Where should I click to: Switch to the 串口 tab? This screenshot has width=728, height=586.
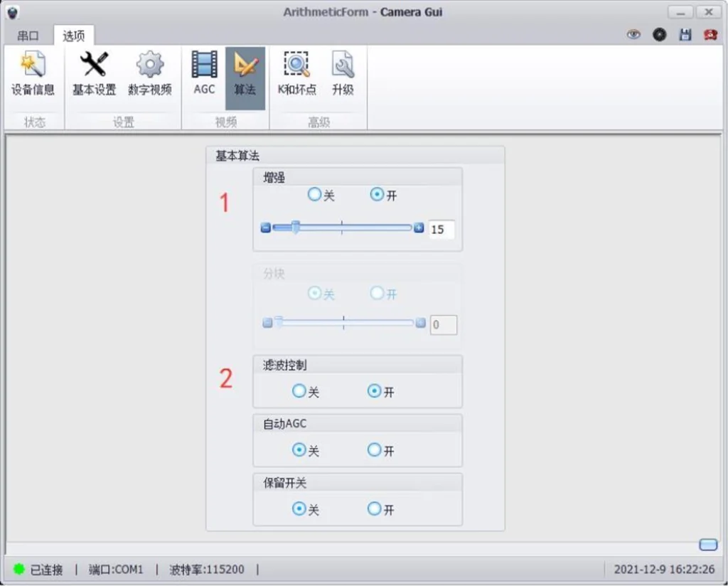click(28, 36)
